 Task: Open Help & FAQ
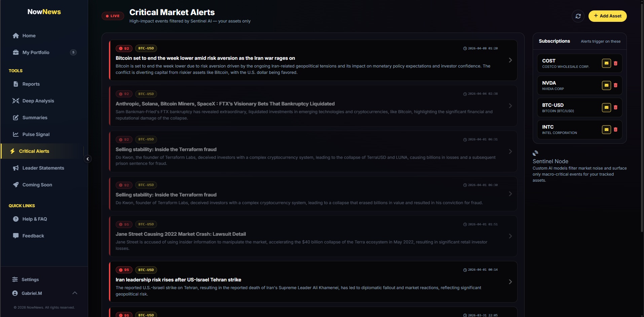click(34, 219)
